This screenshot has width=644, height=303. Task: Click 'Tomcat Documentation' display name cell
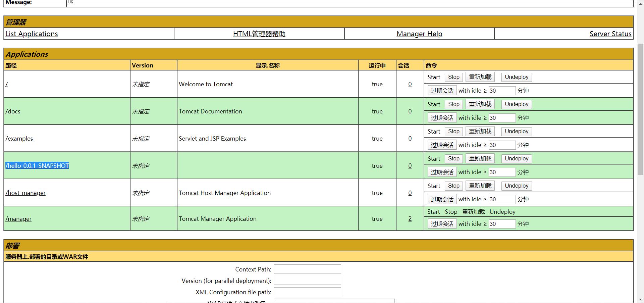(x=268, y=111)
